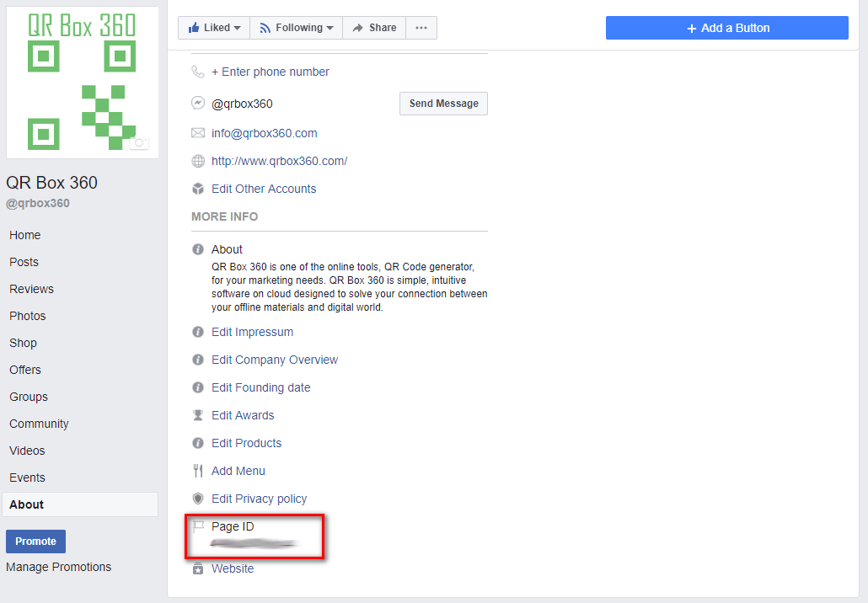Click the Website link at the bottom
This screenshot has height=603, width=868.
233,568
